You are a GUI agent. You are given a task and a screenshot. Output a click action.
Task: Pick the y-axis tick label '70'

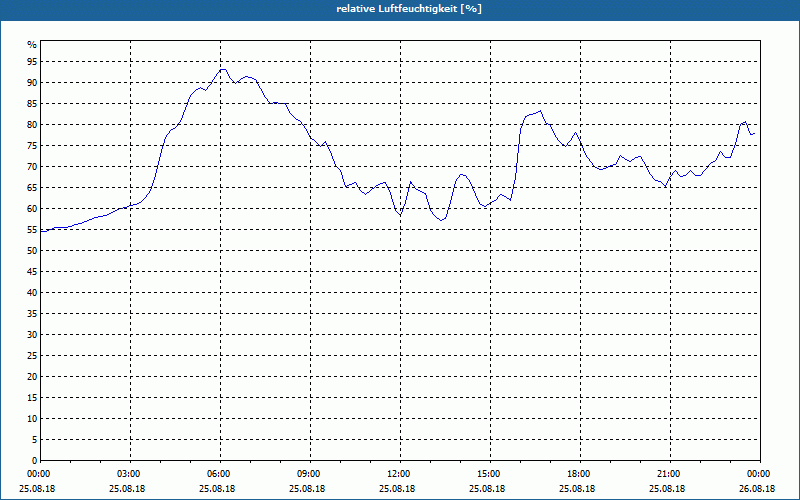[32, 166]
